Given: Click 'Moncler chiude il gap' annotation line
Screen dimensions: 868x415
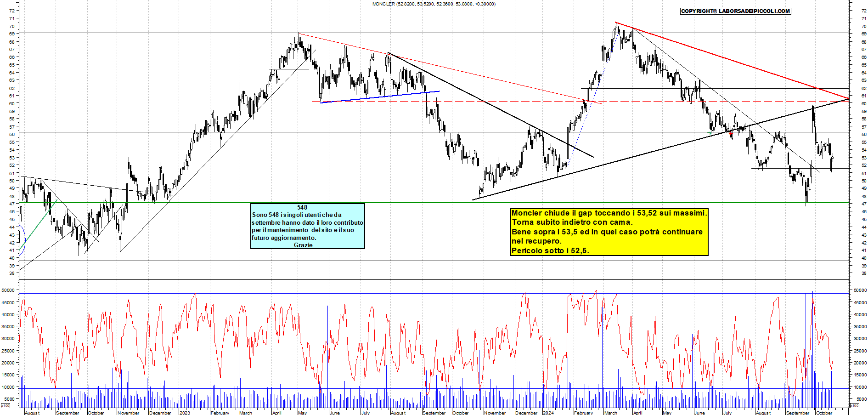Looking at the screenshot, I should coord(609,213).
